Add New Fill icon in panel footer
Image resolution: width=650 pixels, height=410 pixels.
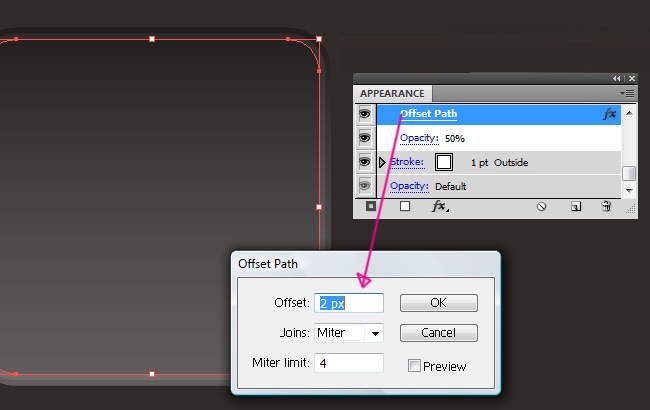[405, 206]
